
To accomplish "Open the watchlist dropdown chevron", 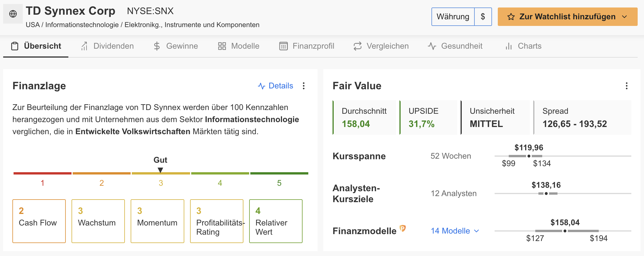I will pos(625,17).
